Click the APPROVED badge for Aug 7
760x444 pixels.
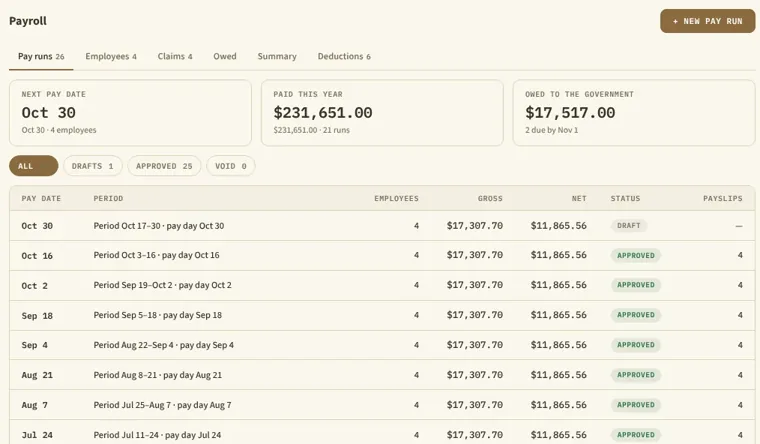coord(635,405)
